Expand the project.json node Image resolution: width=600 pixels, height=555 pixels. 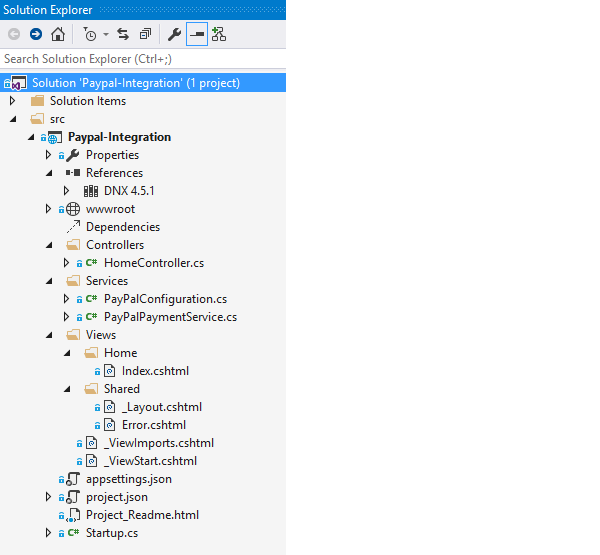pos(48,496)
